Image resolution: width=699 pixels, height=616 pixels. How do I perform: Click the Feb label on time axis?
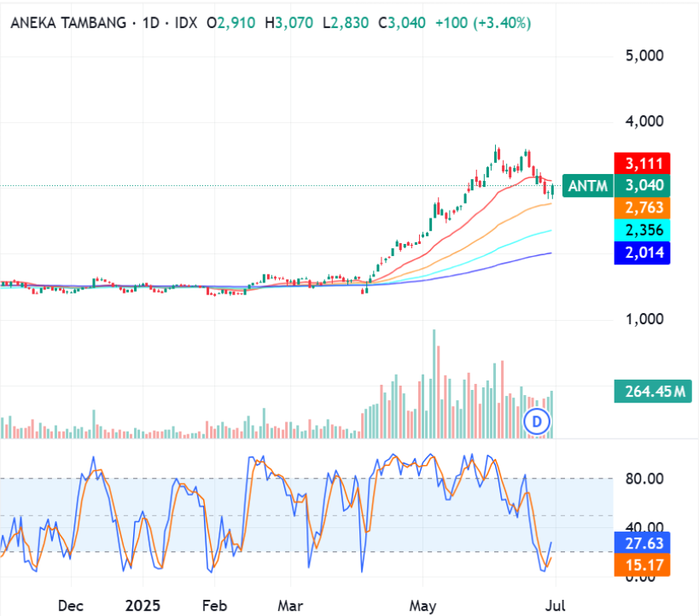pyautogui.click(x=214, y=606)
